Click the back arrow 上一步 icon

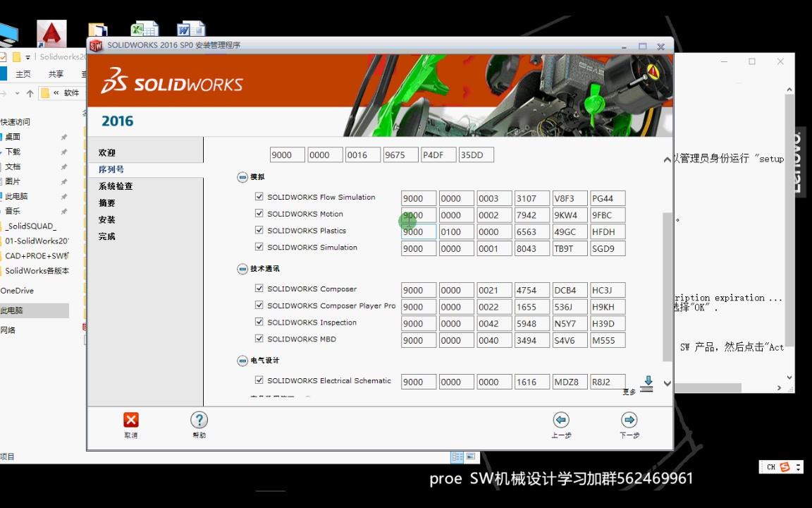coord(561,421)
